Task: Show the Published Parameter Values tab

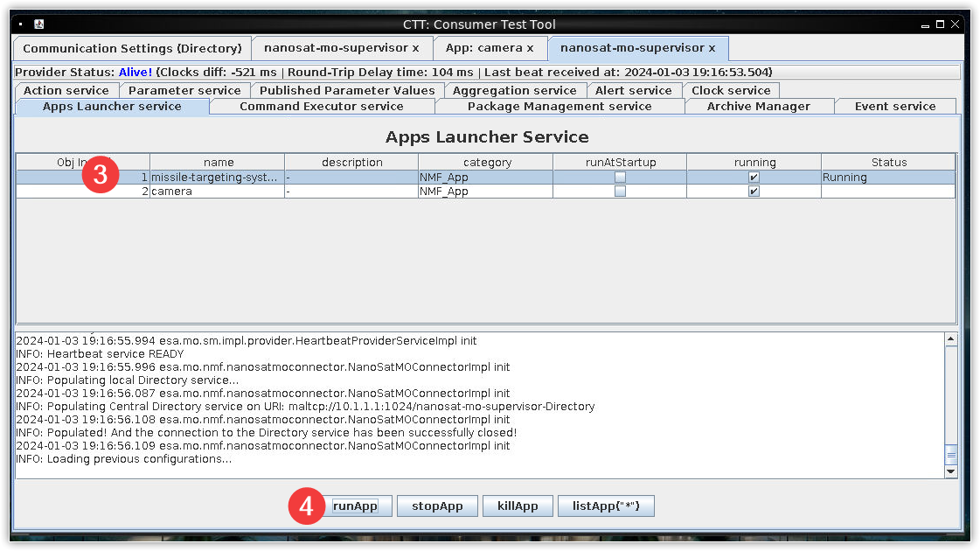Action: pyautogui.click(x=347, y=91)
